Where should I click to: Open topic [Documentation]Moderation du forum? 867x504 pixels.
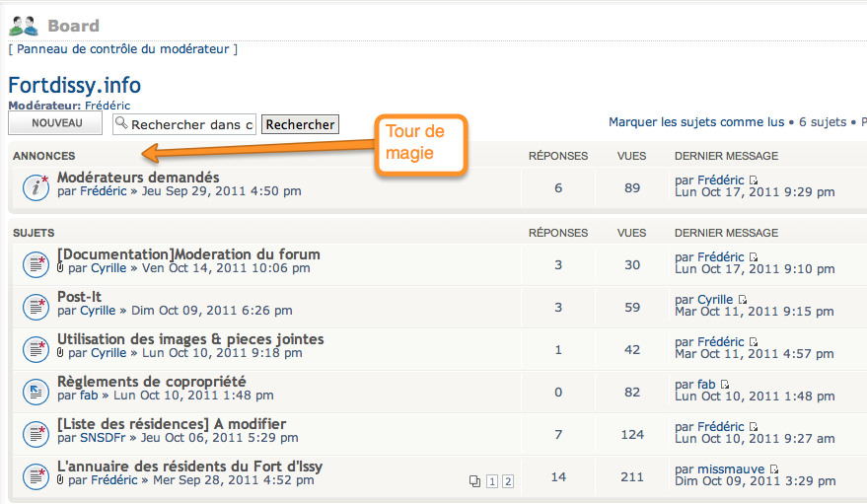click(x=188, y=254)
